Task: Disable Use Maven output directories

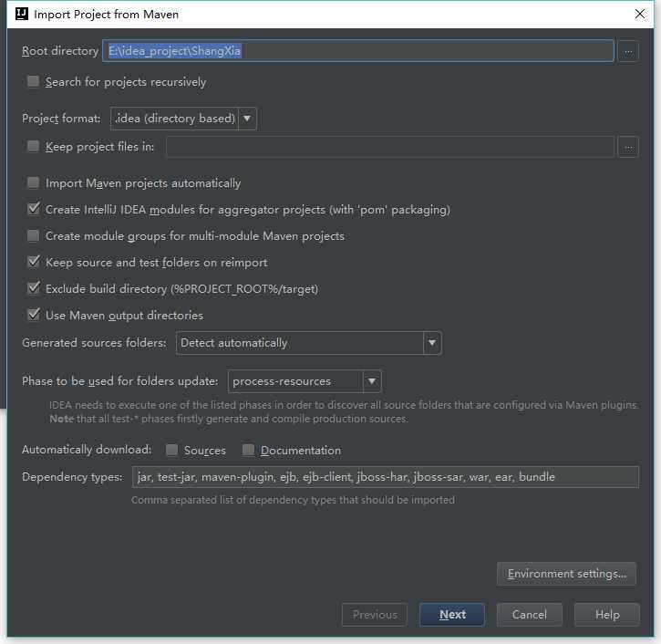Action: pyautogui.click(x=34, y=316)
